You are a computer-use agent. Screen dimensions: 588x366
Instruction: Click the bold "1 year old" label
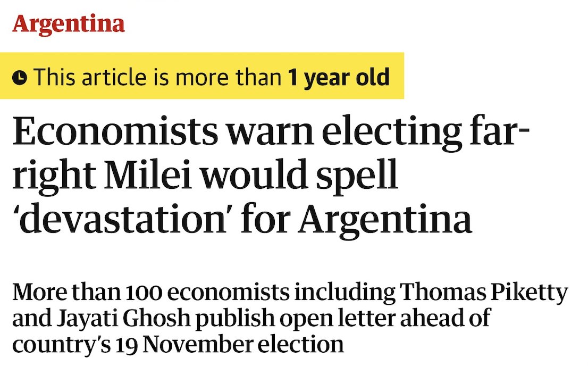pos(339,78)
